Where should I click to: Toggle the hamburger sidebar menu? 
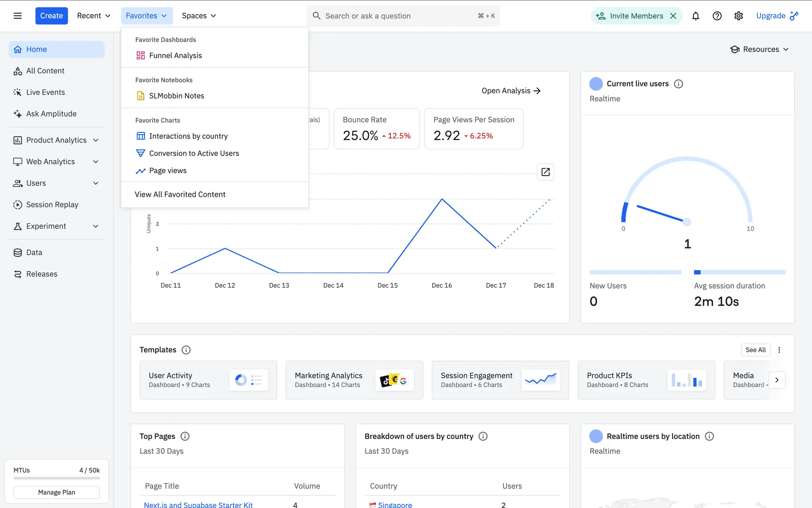[x=17, y=16]
